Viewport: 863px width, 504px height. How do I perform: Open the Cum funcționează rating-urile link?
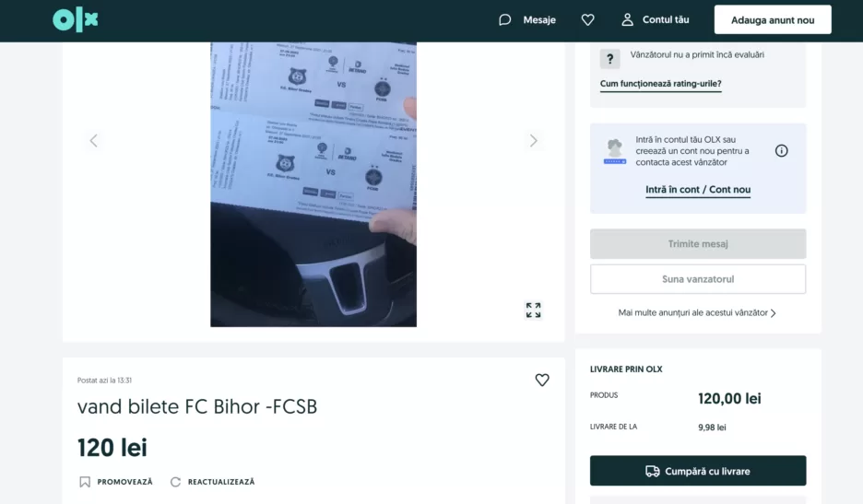[660, 84]
